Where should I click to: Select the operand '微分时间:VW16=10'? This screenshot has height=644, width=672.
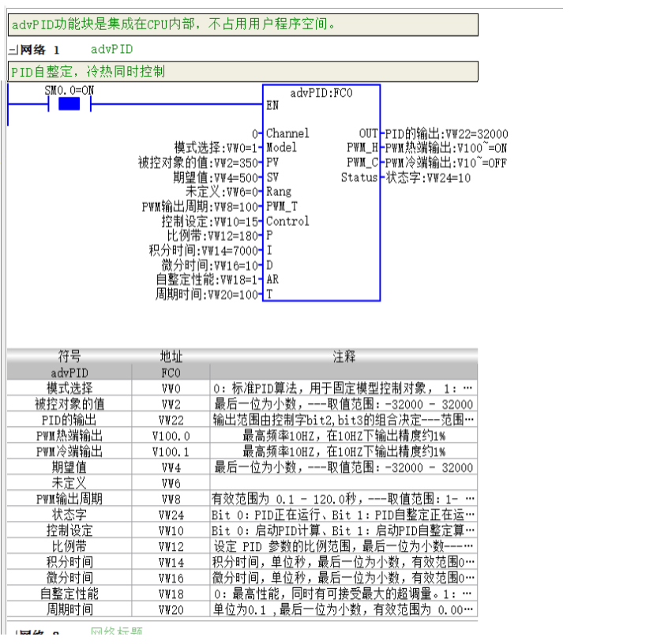coord(210,265)
